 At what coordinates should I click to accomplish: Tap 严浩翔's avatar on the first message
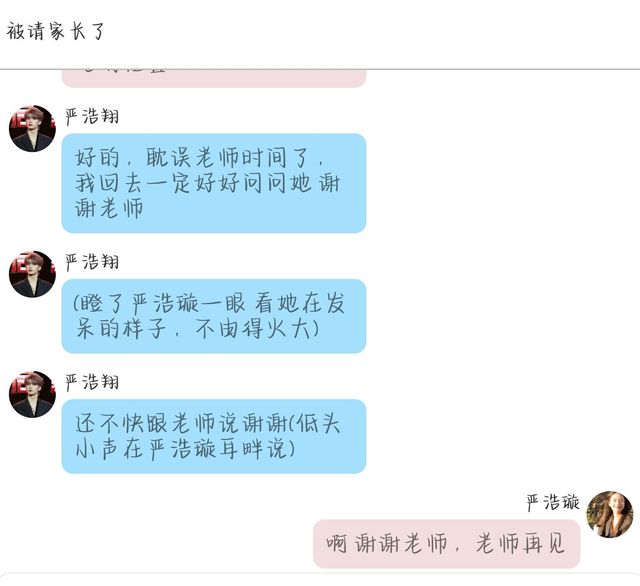32,129
